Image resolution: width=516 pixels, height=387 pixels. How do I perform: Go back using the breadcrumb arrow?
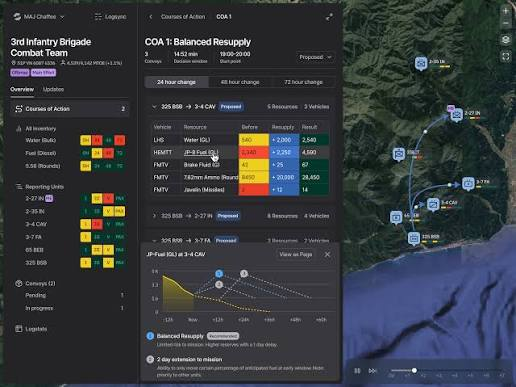click(151, 17)
